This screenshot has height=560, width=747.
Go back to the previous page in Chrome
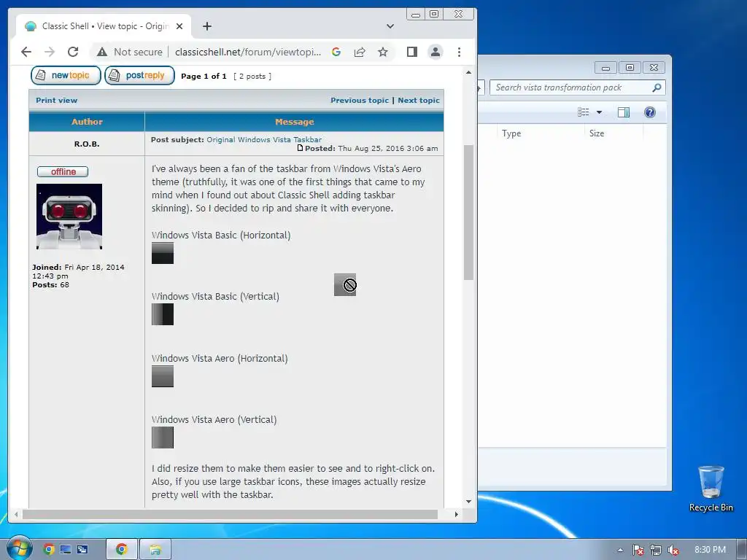tap(26, 52)
